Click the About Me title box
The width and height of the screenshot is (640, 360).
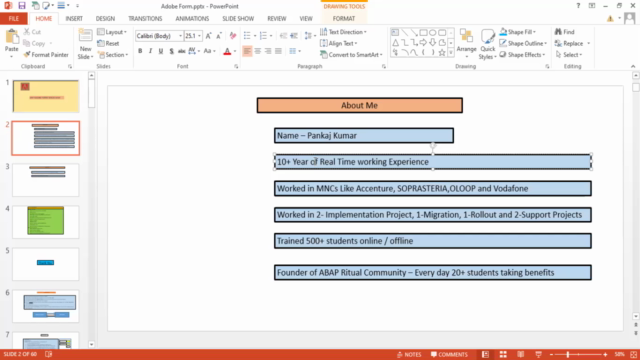[x=359, y=105]
